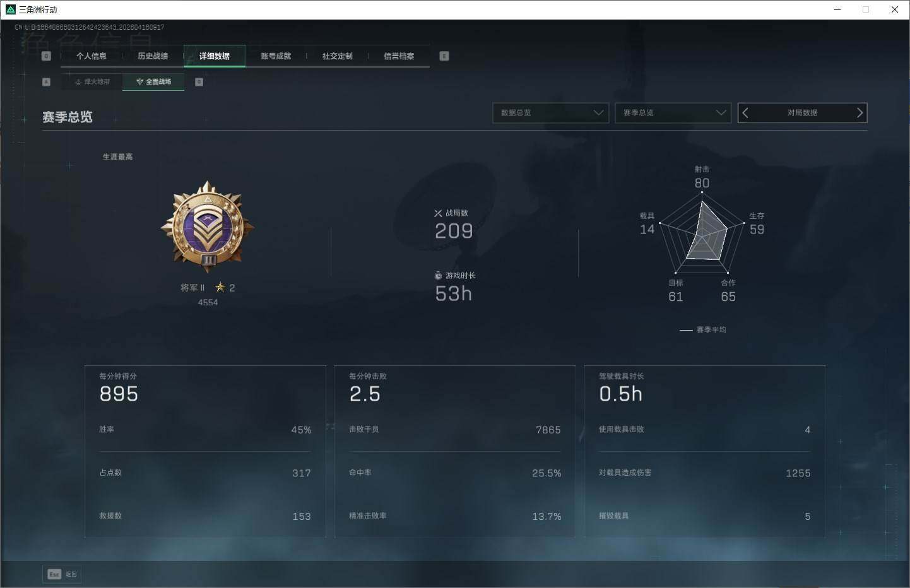Click the clock icon next to 游戏时长

pos(438,276)
